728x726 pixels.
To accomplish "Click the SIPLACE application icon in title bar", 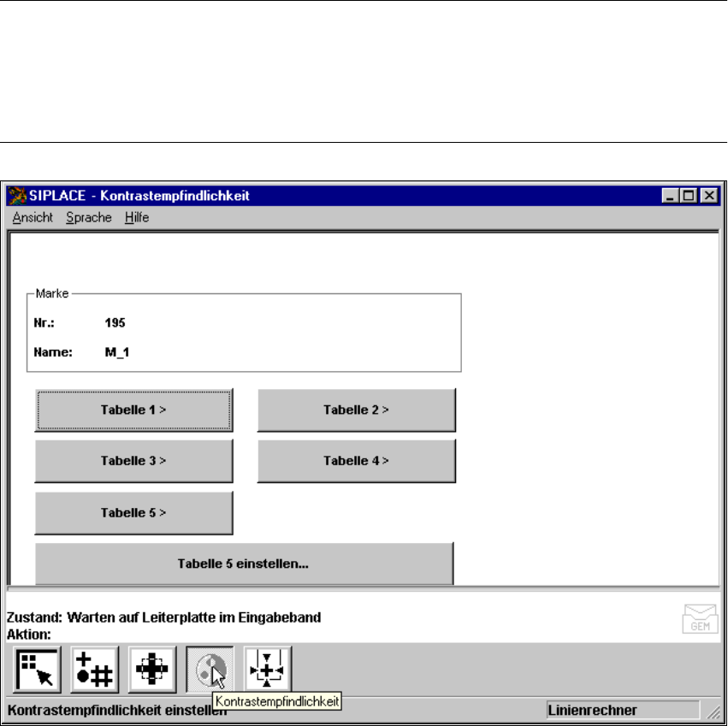I will [17, 196].
